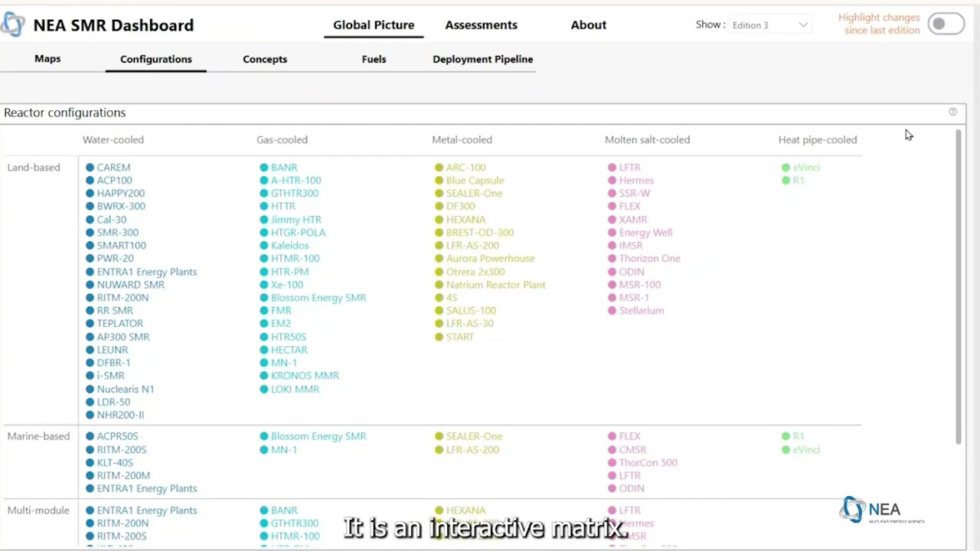Select ThorCon 500 marine reactor

pyautogui.click(x=648, y=462)
